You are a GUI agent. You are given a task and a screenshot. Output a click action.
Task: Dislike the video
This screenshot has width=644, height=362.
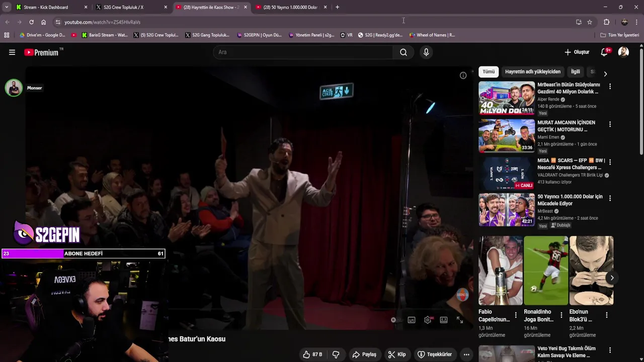336,354
